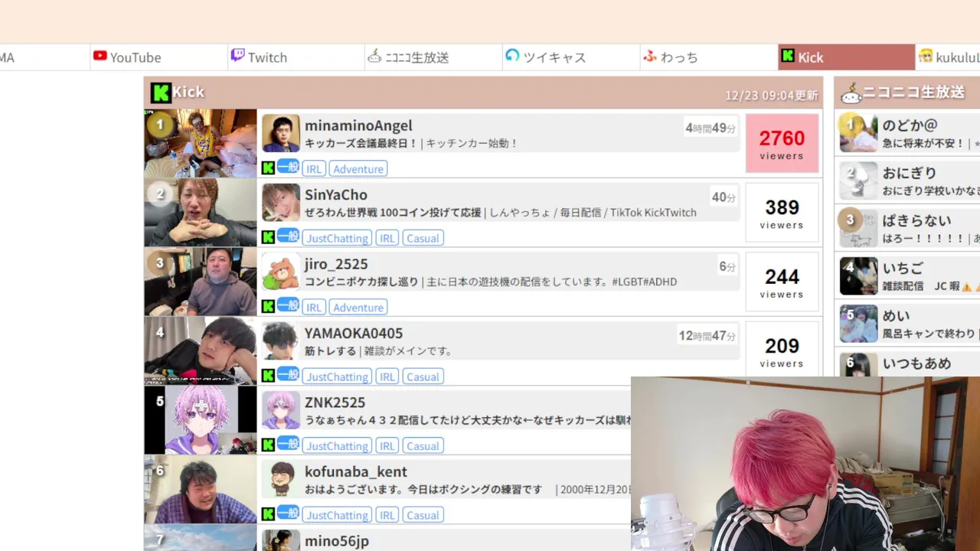Click the Kick icon badge under ZNK2525

(268, 445)
